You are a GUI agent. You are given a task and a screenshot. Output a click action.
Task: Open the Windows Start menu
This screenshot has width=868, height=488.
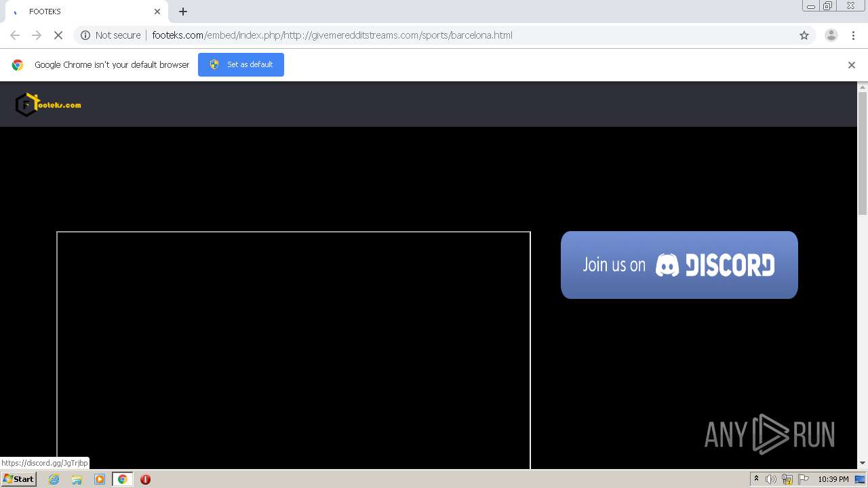click(18, 479)
